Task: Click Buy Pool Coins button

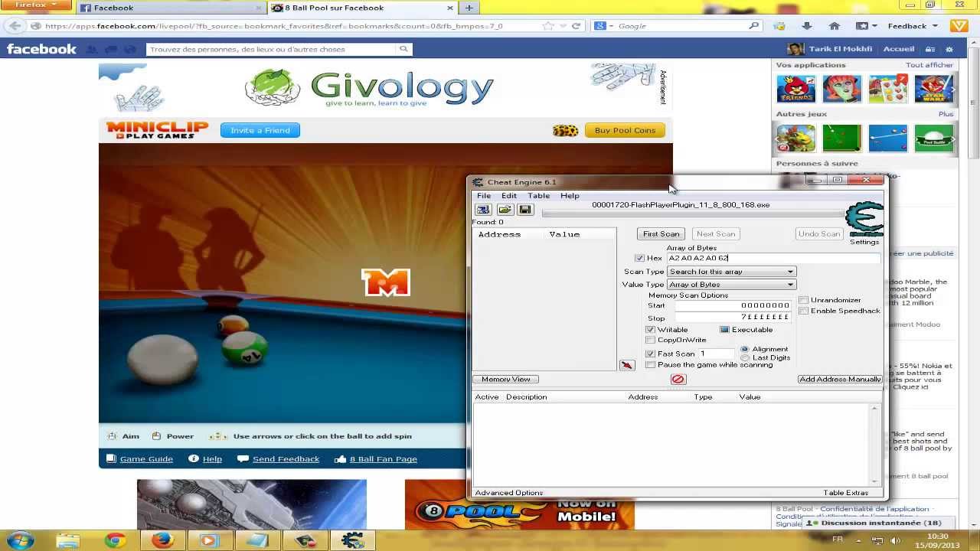Action: [625, 130]
